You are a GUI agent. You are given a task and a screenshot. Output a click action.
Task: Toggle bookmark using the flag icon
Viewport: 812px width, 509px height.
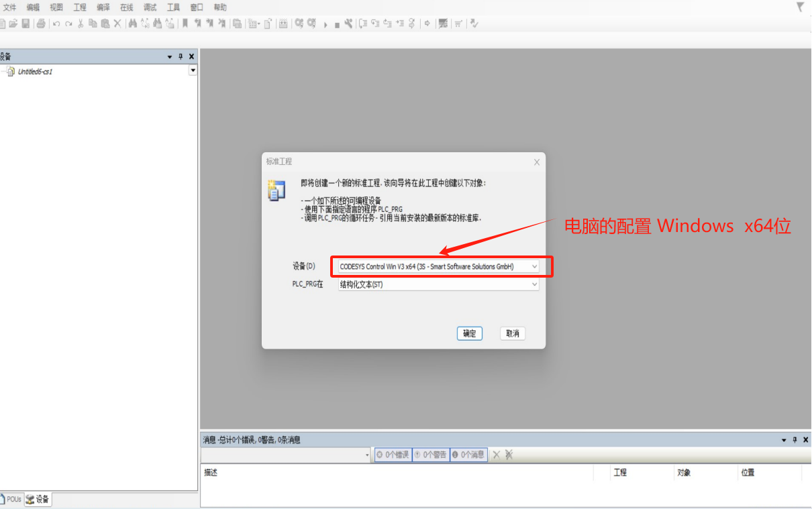pos(185,23)
